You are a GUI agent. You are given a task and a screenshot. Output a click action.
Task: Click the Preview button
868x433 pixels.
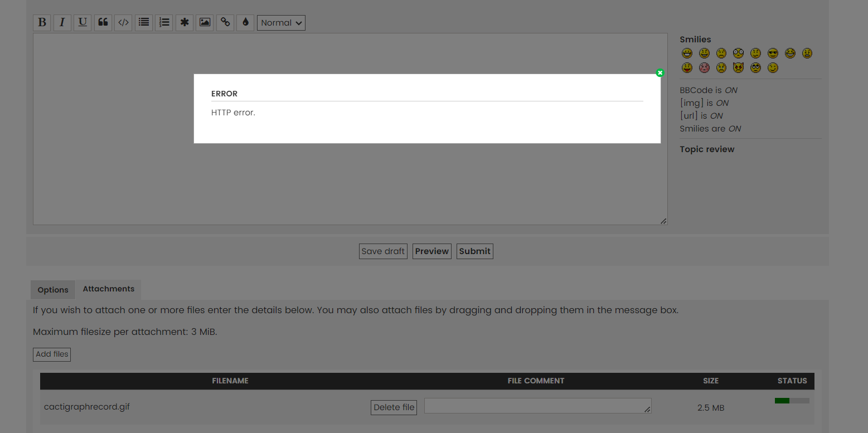432,251
